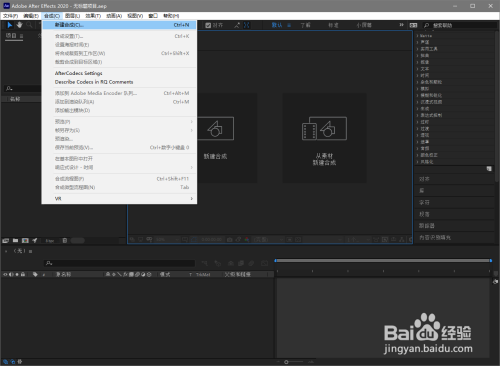
Task: Click the timeline layer search field
Action: tap(119, 263)
